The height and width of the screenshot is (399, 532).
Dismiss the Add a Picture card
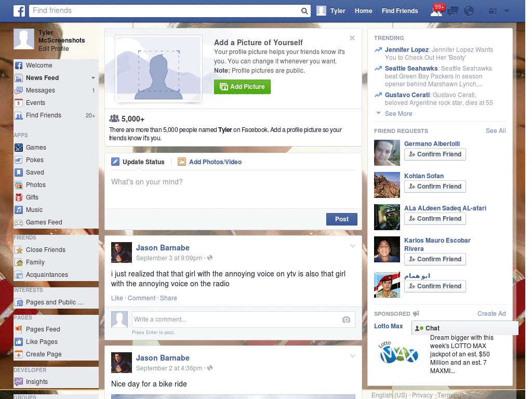tap(352, 38)
